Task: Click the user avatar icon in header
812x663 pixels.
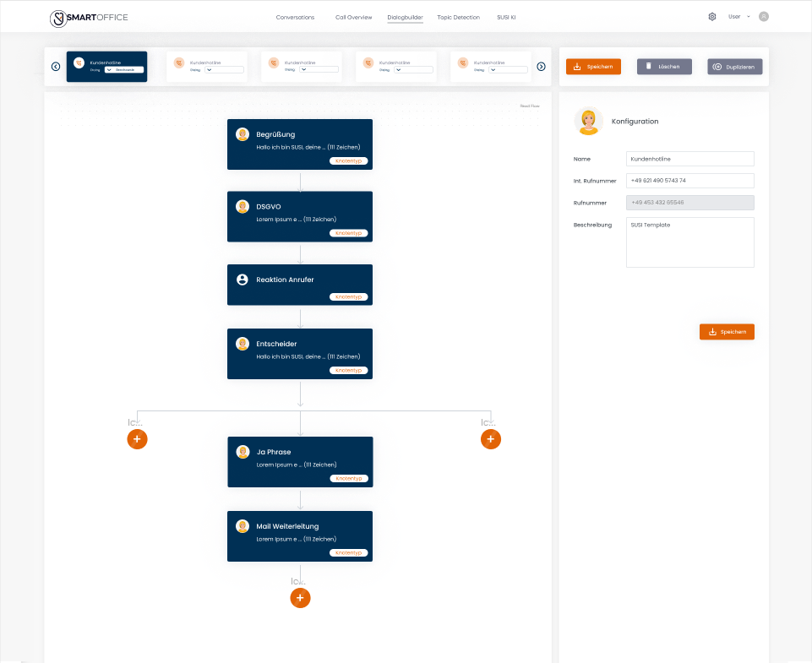Action: pyautogui.click(x=763, y=17)
